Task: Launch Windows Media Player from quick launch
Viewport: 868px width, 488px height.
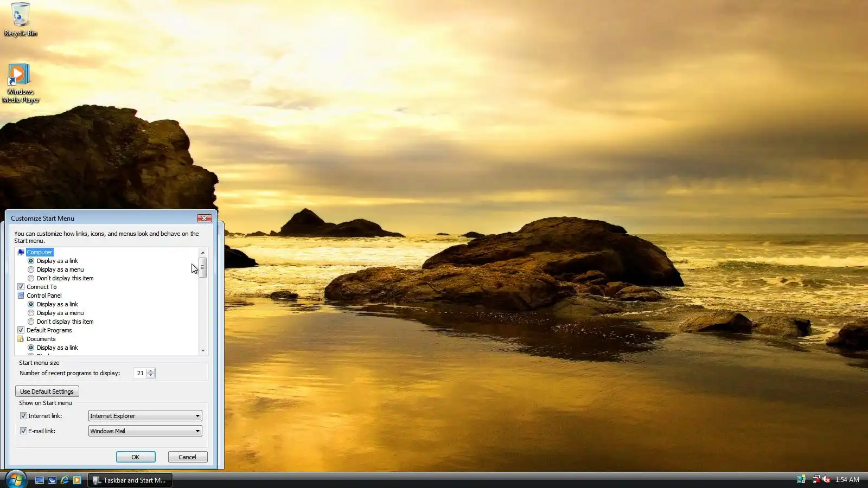Action: point(77,480)
